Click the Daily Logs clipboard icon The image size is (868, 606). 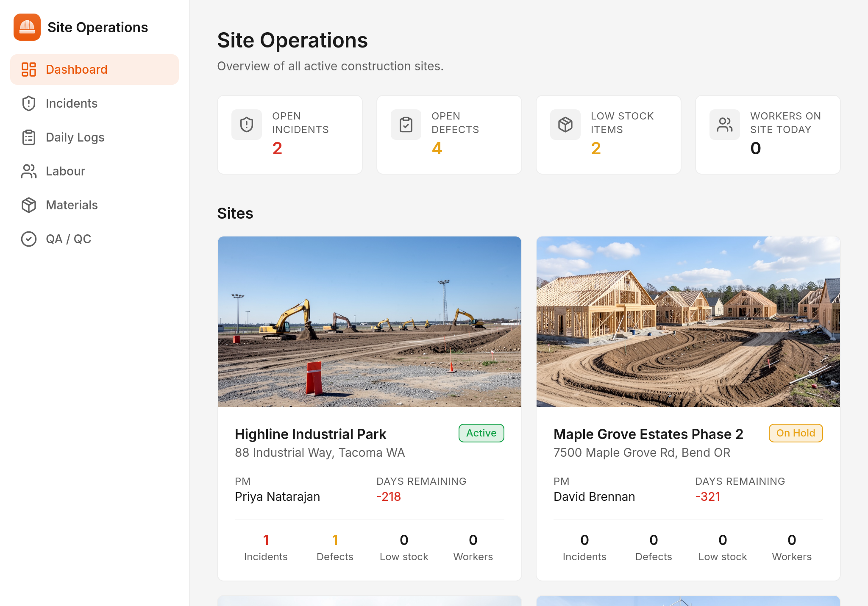29,137
